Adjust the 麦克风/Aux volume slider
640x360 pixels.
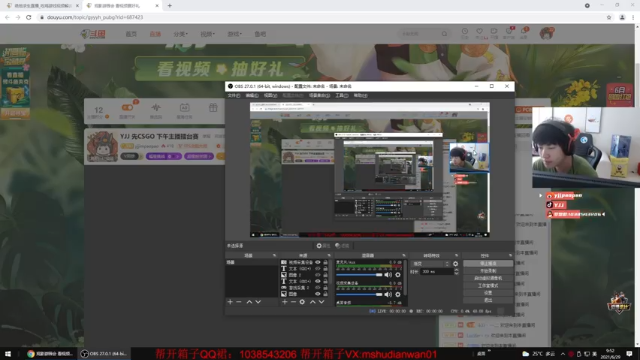pyautogui.click(x=359, y=275)
